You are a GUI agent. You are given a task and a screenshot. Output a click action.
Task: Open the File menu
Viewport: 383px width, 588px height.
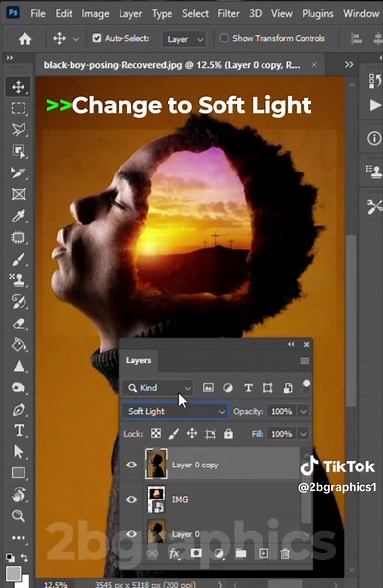[38, 14]
